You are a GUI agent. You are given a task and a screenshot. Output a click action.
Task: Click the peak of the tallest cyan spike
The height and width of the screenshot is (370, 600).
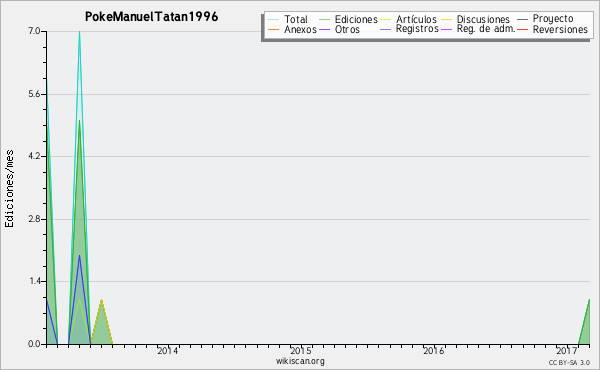[x=79, y=32]
